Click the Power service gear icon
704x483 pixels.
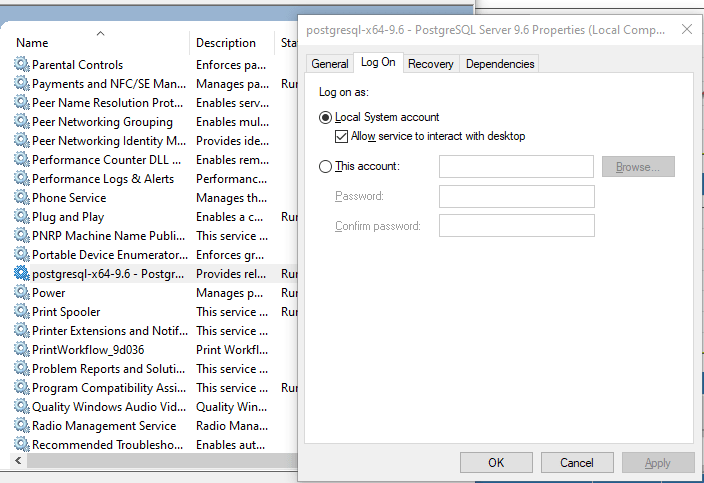tap(21, 293)
